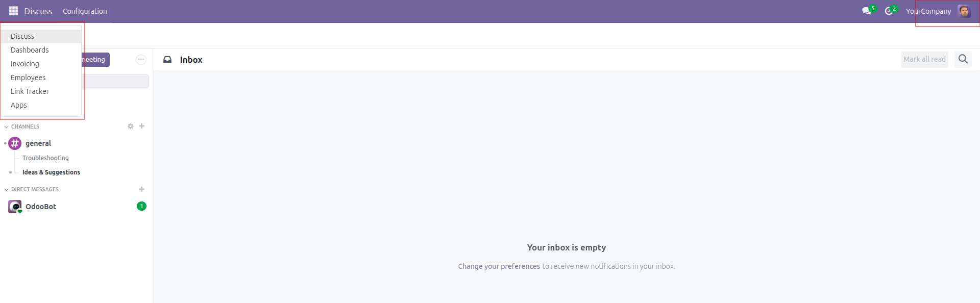This screenshot has height=303, width=980.
Task: Open the activities clock icon
Action: pos(889,11)
